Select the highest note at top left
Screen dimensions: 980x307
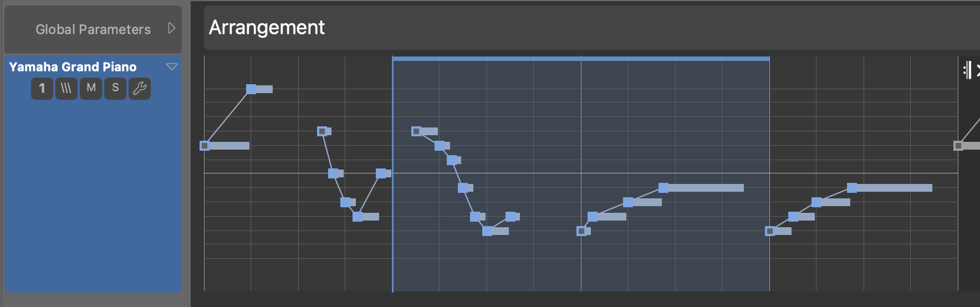point(259,89)
